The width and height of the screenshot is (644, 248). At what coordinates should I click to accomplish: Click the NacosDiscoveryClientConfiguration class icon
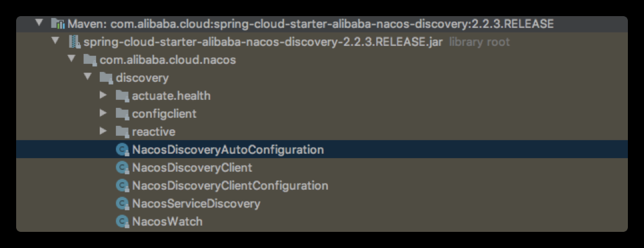pos(122,186)
